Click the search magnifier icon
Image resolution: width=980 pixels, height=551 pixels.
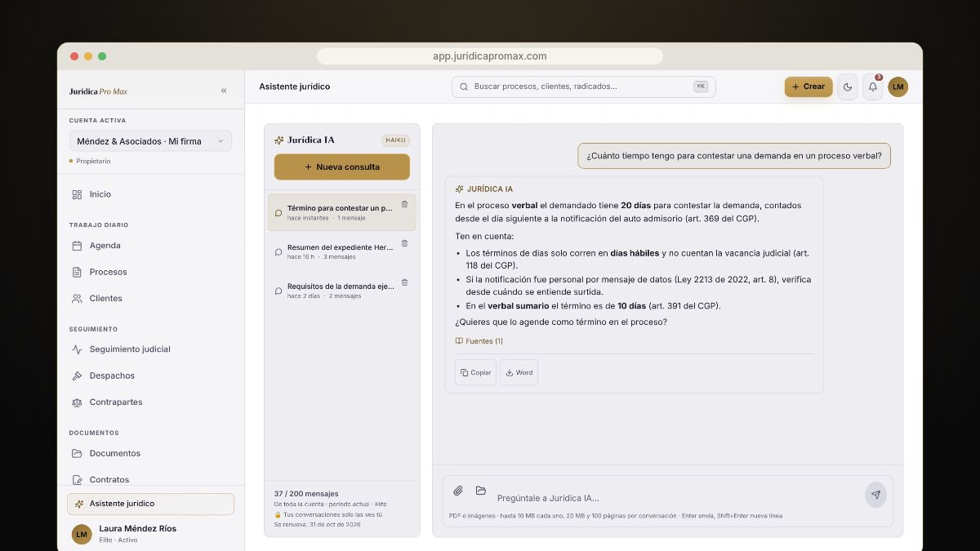click(x=464, y=87)
